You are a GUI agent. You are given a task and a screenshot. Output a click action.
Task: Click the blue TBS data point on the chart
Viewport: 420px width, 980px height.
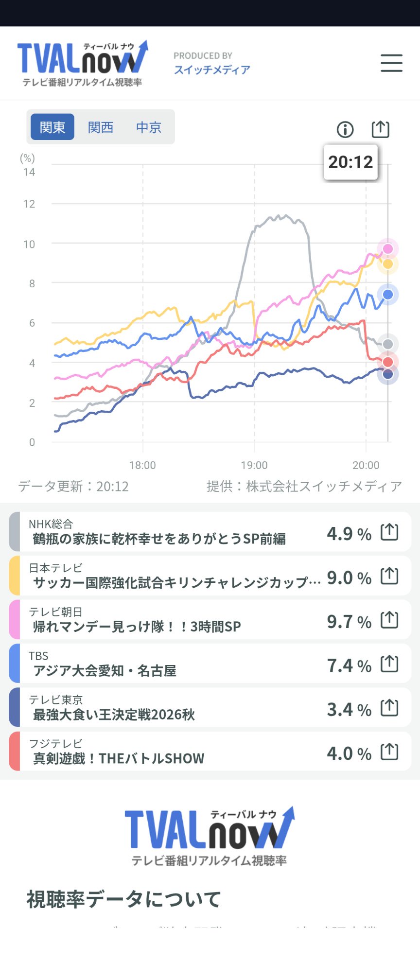pos(388,295)
